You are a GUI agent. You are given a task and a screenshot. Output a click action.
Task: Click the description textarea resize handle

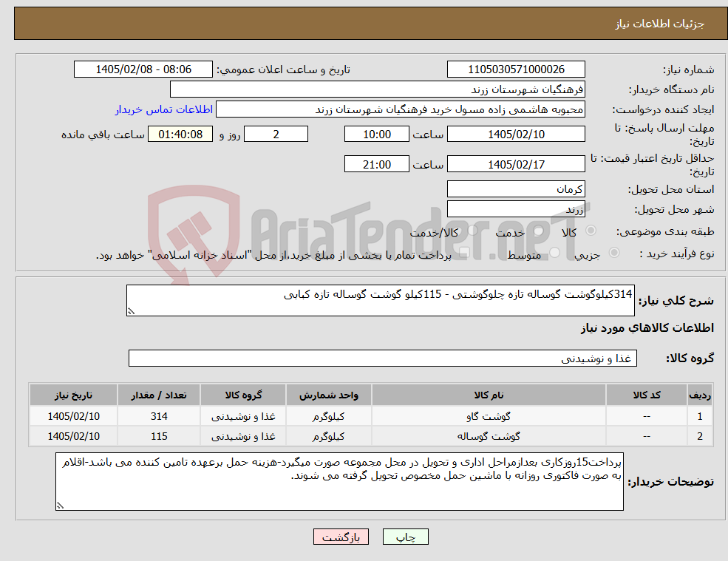click(131, 312)
